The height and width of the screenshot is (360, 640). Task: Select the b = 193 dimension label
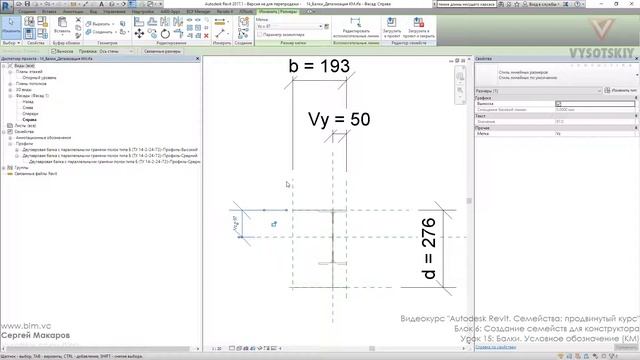[319, 66]
